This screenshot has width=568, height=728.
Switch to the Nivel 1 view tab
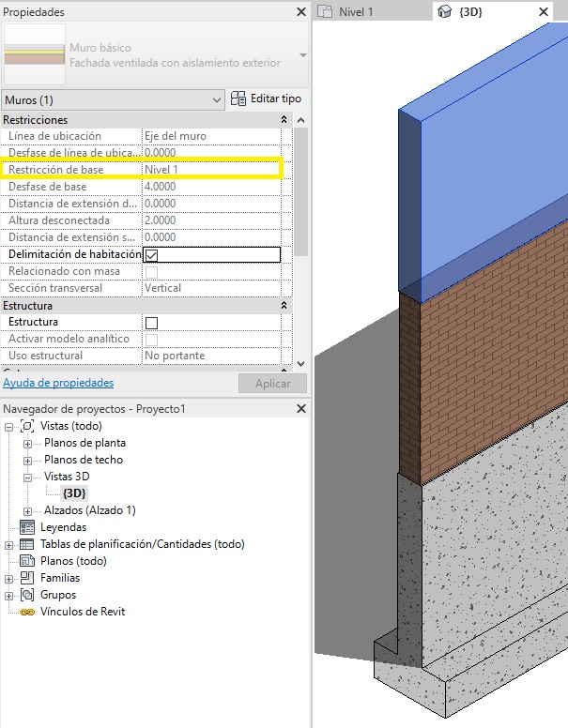(x=357, y=11)
